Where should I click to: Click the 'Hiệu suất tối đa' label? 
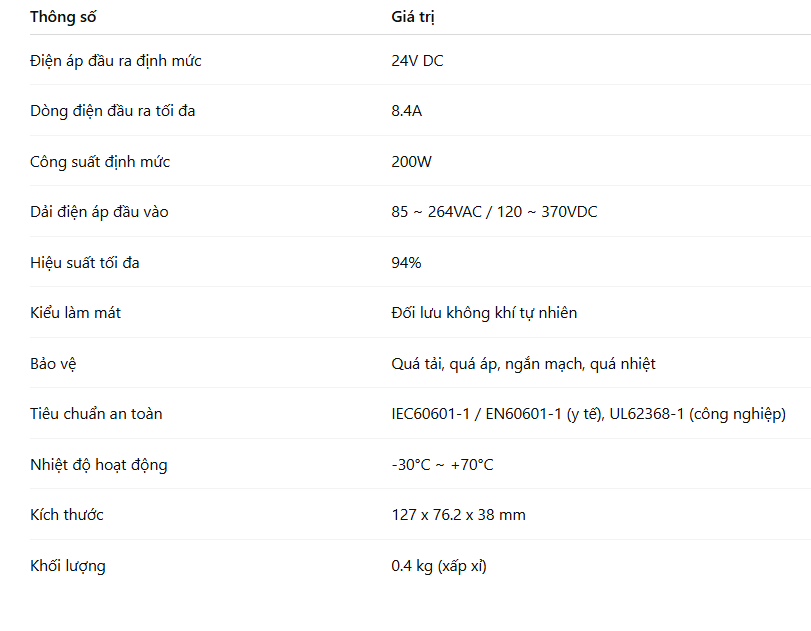(x=91, y=263)
